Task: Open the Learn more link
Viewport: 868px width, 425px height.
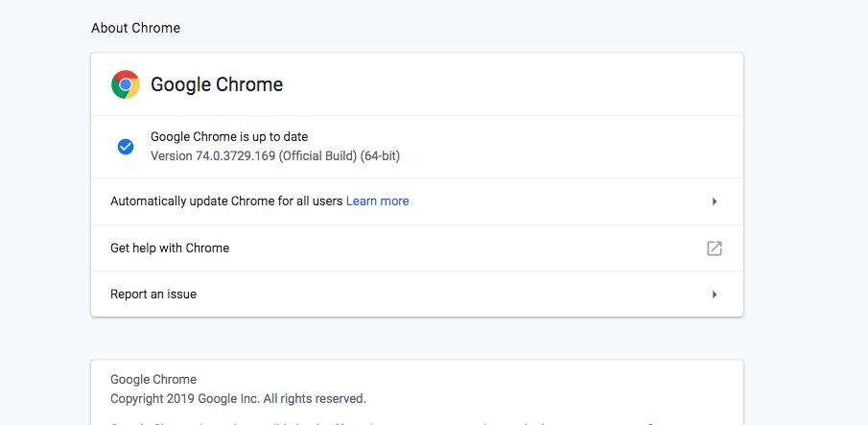Action: point(377,201)
